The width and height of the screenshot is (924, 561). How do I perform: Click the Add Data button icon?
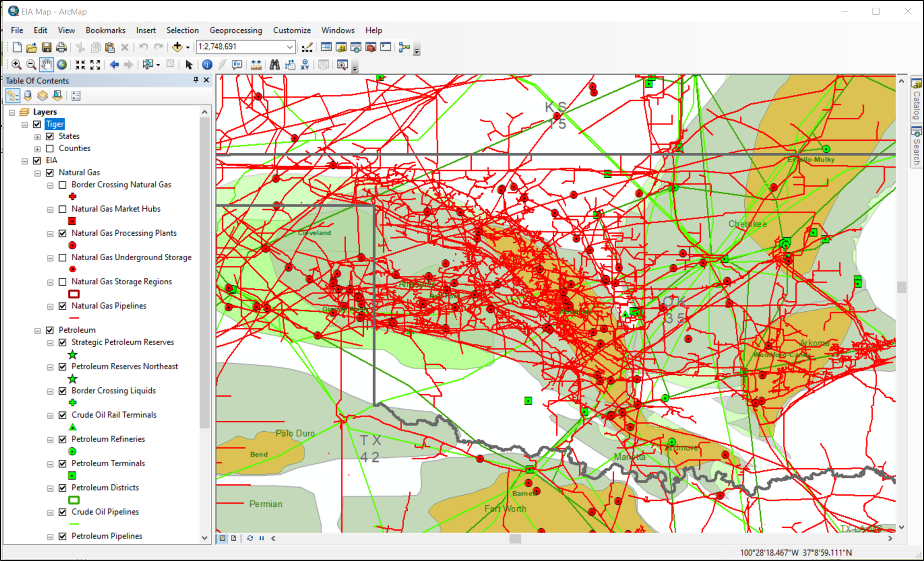[x=177, y=47]
